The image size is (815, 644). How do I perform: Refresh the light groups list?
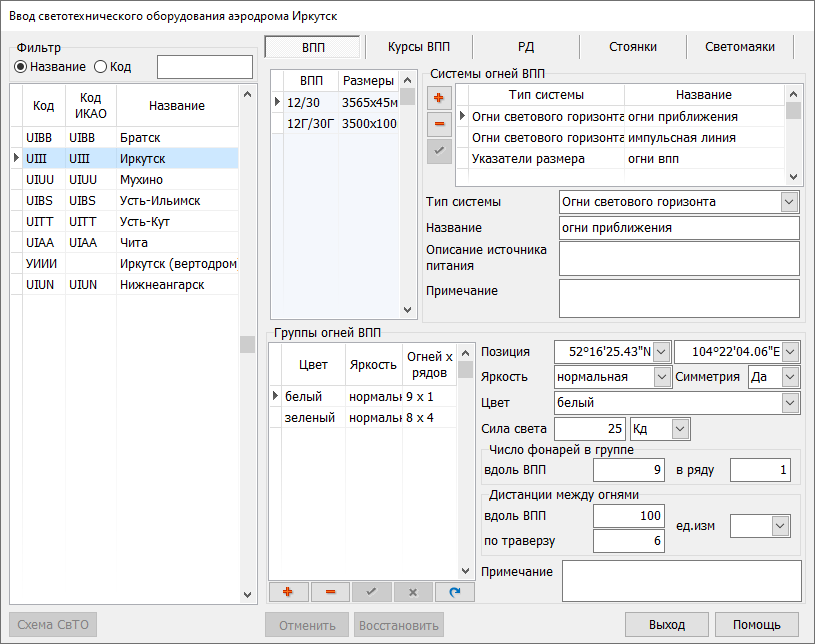455,592
